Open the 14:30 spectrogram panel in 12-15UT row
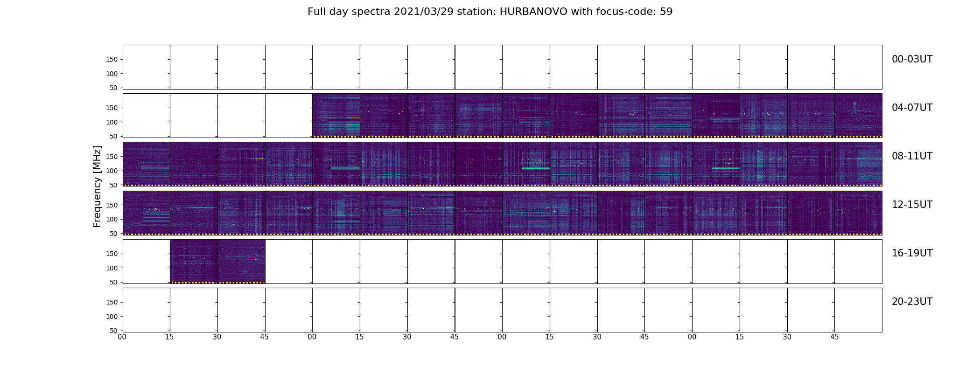This screenshot has width=980, height=373. [x=621, y=213]
